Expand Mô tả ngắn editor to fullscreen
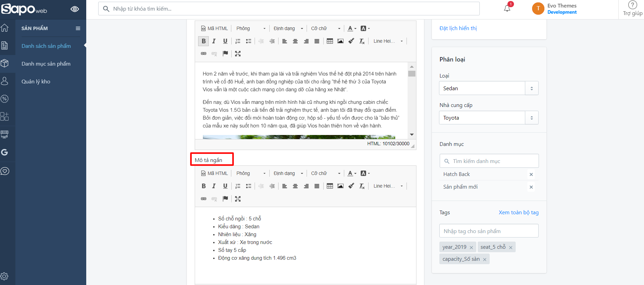The width and height of the screenshot is (644, 285). [x=238, y=199]
